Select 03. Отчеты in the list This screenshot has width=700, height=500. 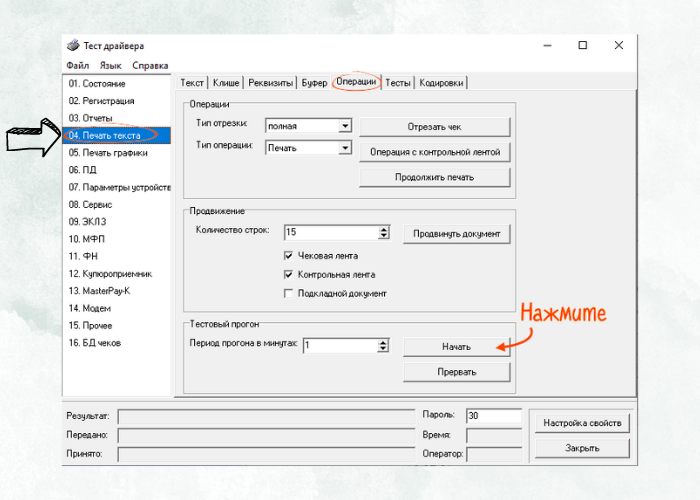pos(117,118)
